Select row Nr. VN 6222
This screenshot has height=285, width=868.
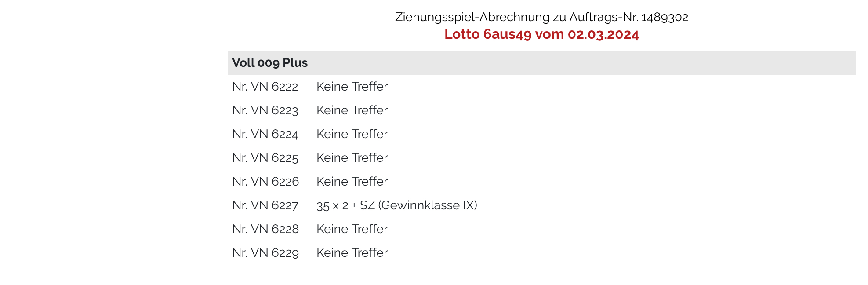[x=542, y=87]
